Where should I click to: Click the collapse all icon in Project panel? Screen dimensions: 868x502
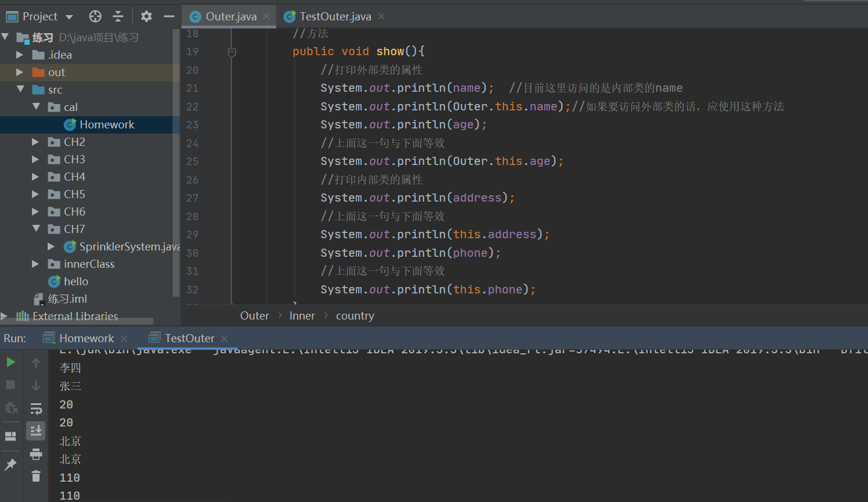click(x=118, y=16)
